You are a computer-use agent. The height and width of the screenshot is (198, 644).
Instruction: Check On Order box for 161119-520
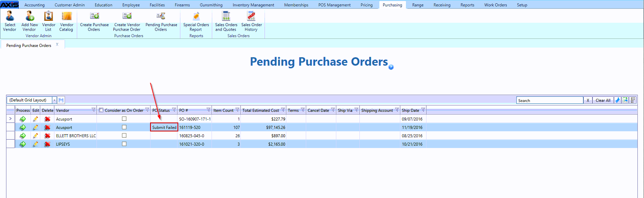(124, 127)
